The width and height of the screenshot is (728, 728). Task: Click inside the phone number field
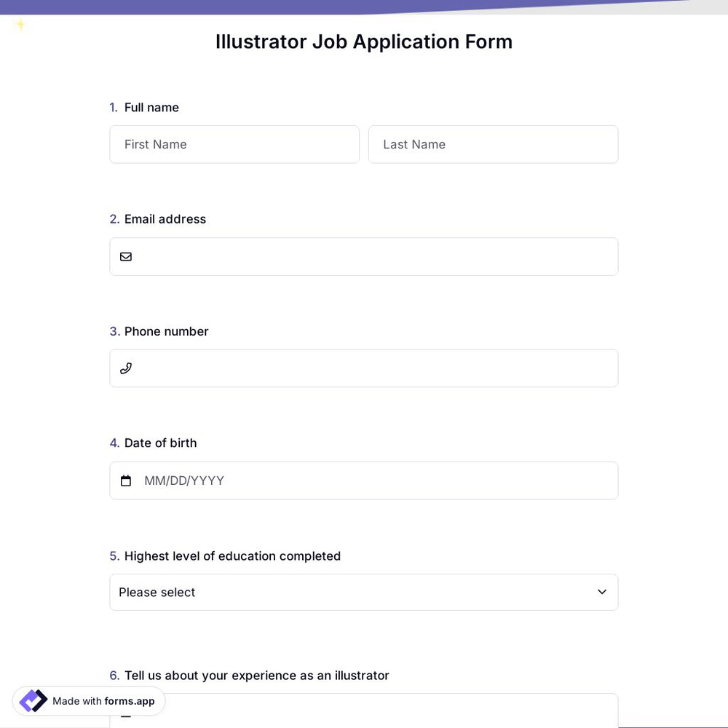(364, 368)
